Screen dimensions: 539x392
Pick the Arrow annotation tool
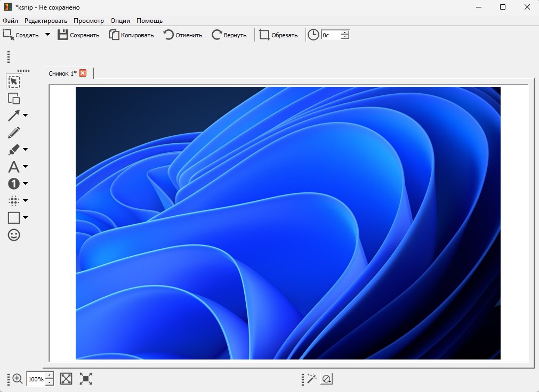(14, 116)
